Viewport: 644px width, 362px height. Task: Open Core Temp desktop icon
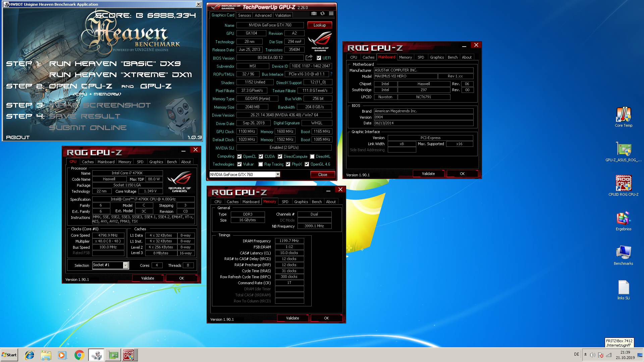(x=624, y=117)
